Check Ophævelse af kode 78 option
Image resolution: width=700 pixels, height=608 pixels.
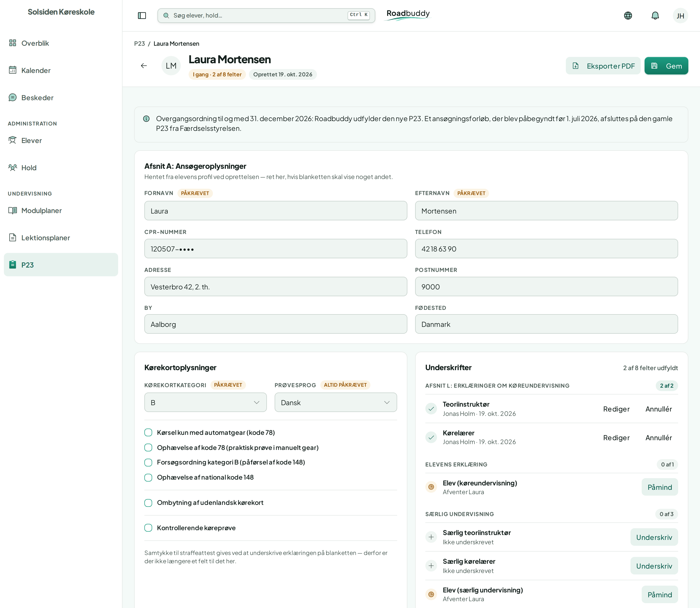click(148, 447)
